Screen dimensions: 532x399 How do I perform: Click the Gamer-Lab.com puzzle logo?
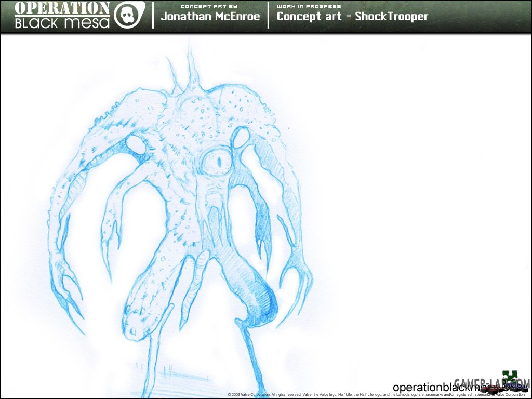click(x=492, y=382)
